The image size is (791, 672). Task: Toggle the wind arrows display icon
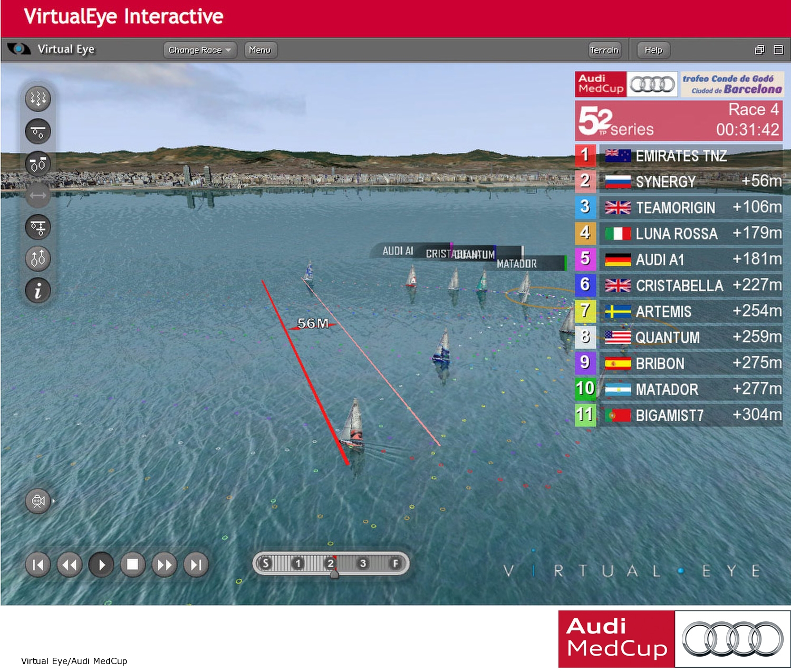pos(38,99)
